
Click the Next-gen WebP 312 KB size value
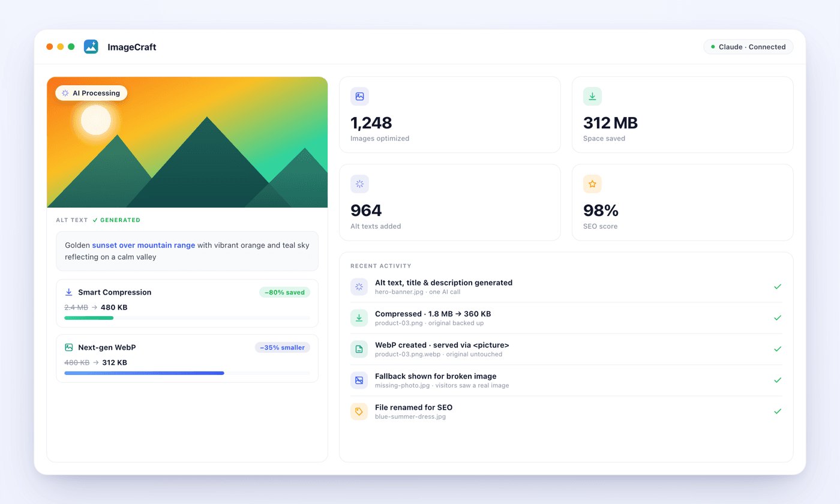click(x=115, y=362)
